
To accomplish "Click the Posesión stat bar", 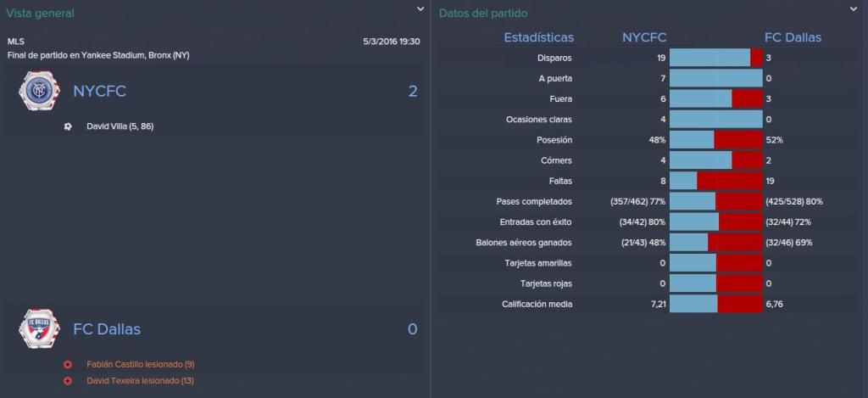I will click(716, 140).
